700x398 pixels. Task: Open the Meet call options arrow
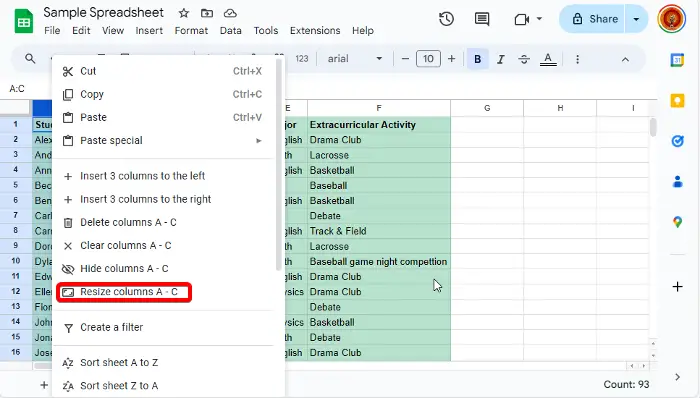point(539,19)
